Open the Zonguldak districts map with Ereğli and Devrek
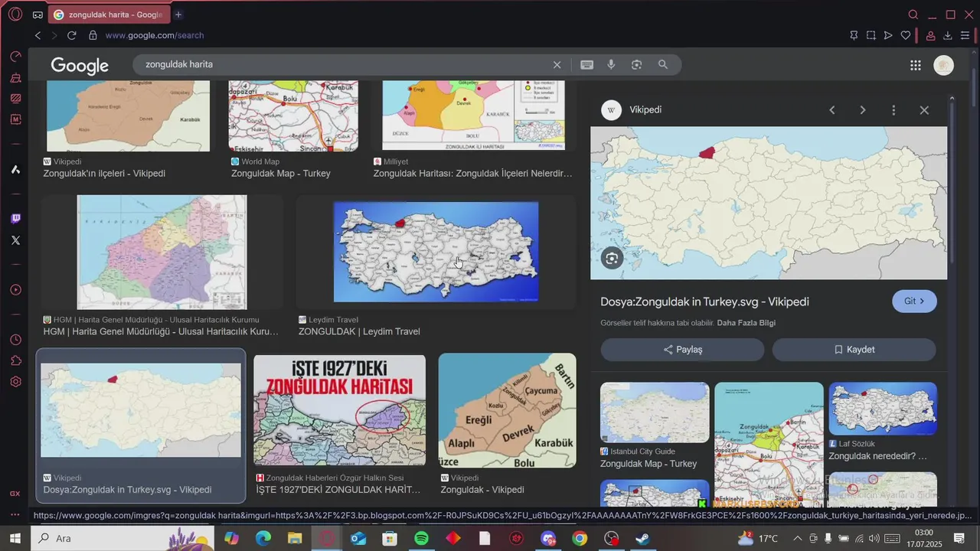The height and width of the screenshot is (551, 980). (x=507, y=410)
